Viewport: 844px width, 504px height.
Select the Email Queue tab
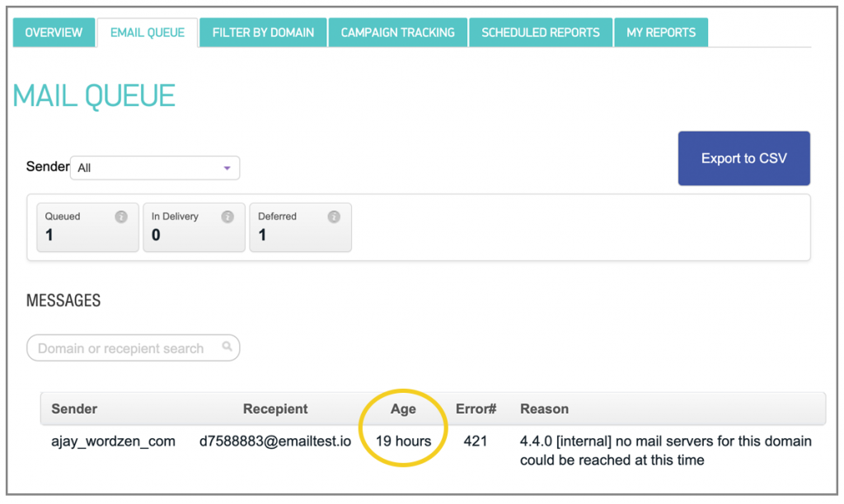point(148,33)
